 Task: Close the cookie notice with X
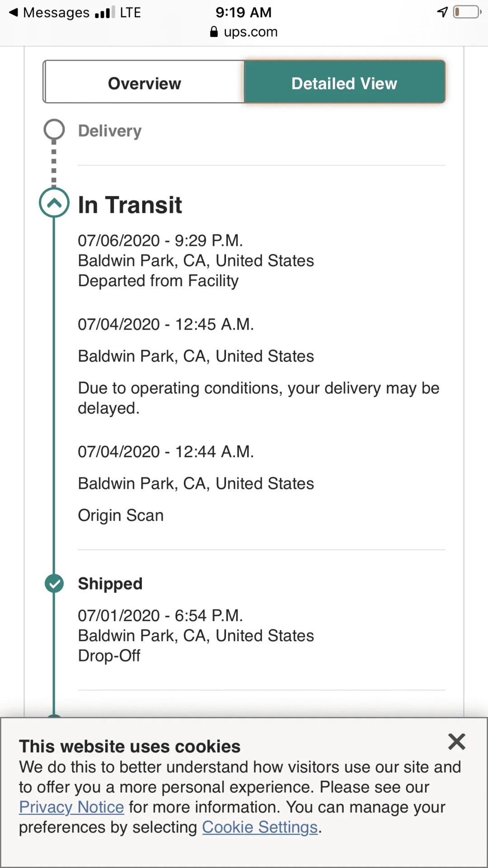[456, 742]
